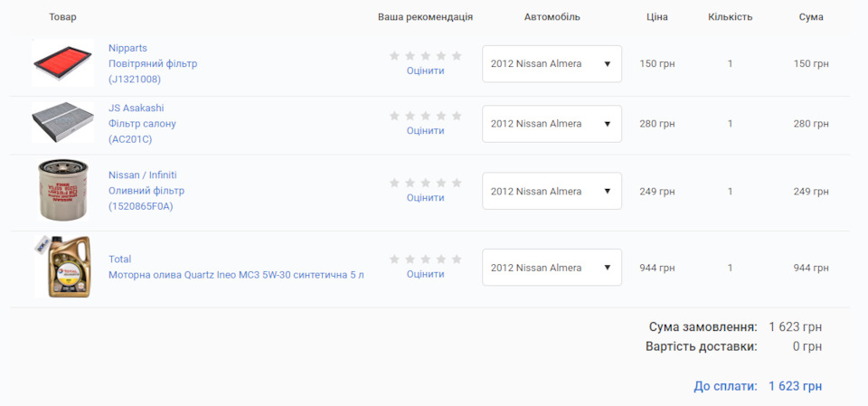Click Сума замовлення label
Image resolution: width=868 pixels, height=406 pixels.
tap(703, 326)
